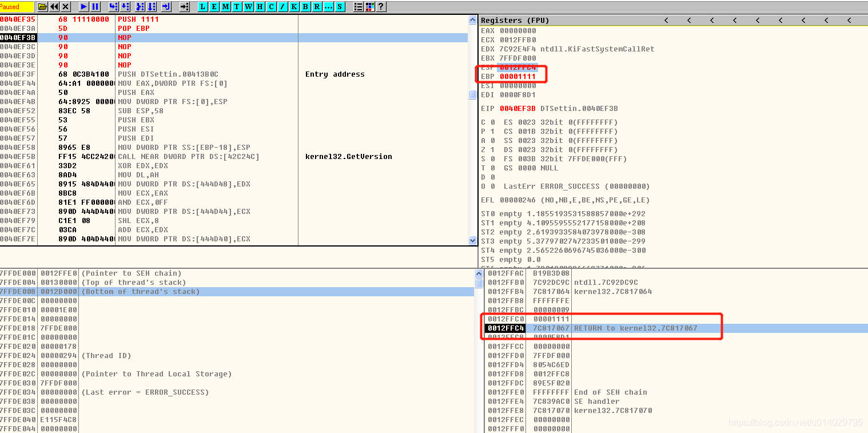The height and width of the screenshot is (433, 868).
Task: Click the EFL register value 00000246
Action: 518,200
